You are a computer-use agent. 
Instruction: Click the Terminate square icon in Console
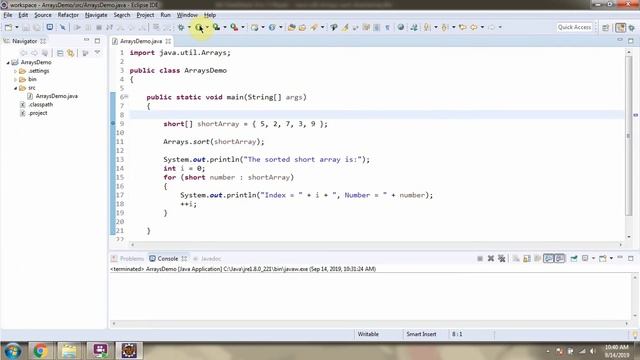pyautogui.click(x=480, y=258)
